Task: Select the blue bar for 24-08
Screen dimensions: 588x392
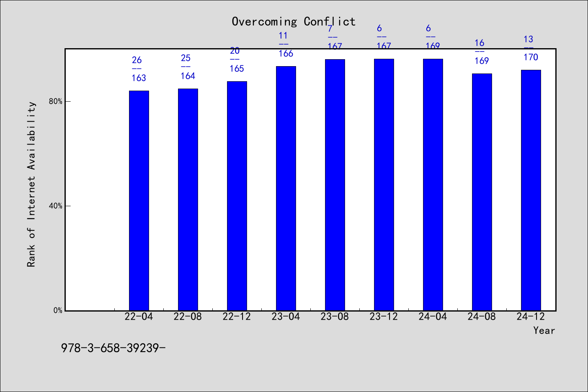Action: tap(482, 192)
